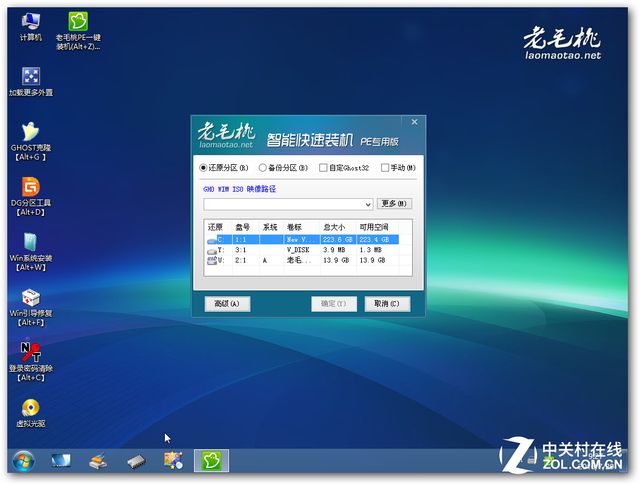Click the 系统 column header
The image size is (640, 485).
click(x=270, y=227)
